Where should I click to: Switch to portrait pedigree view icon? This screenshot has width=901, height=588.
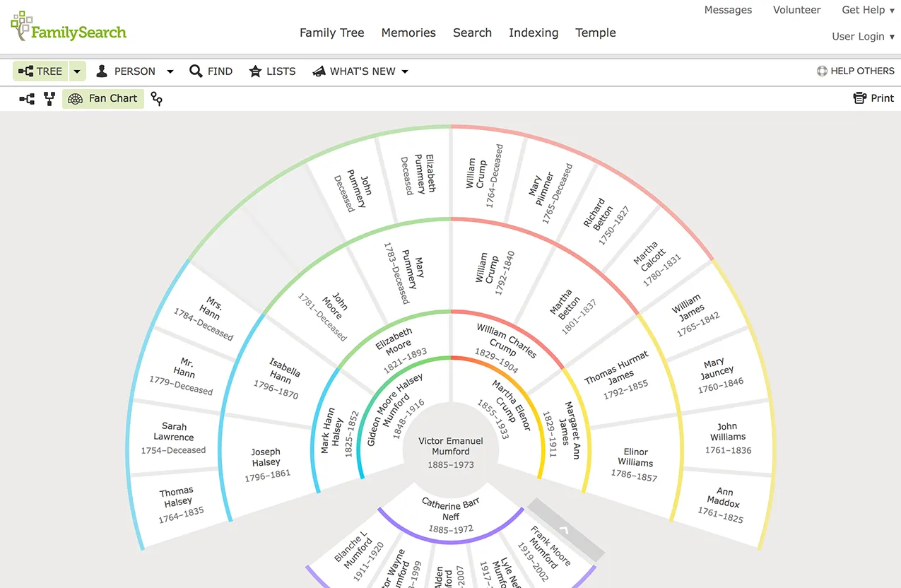(49, 99)
